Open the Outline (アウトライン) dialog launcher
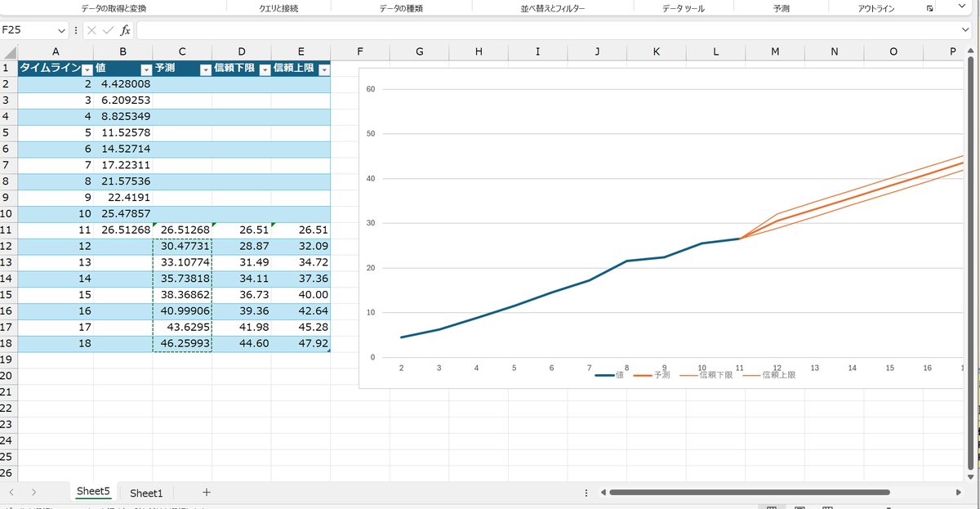This screenshot has height=509, width=980. pos(930,8)
